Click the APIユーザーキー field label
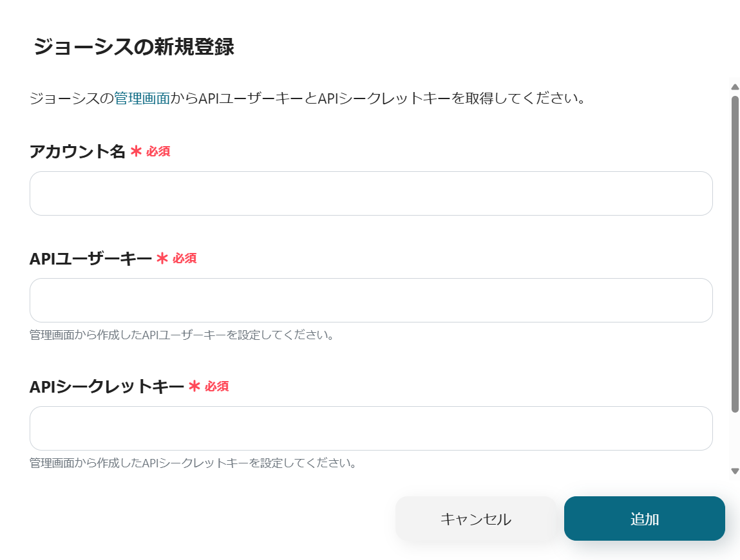This screenshot has width=740, height=560. pyautogui.click(x=90, y=259)
